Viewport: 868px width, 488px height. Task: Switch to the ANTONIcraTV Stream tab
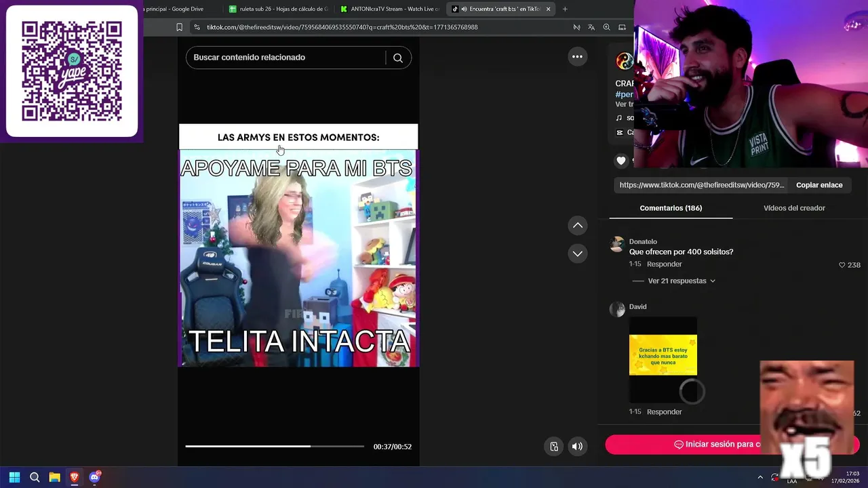click(390, 9)
